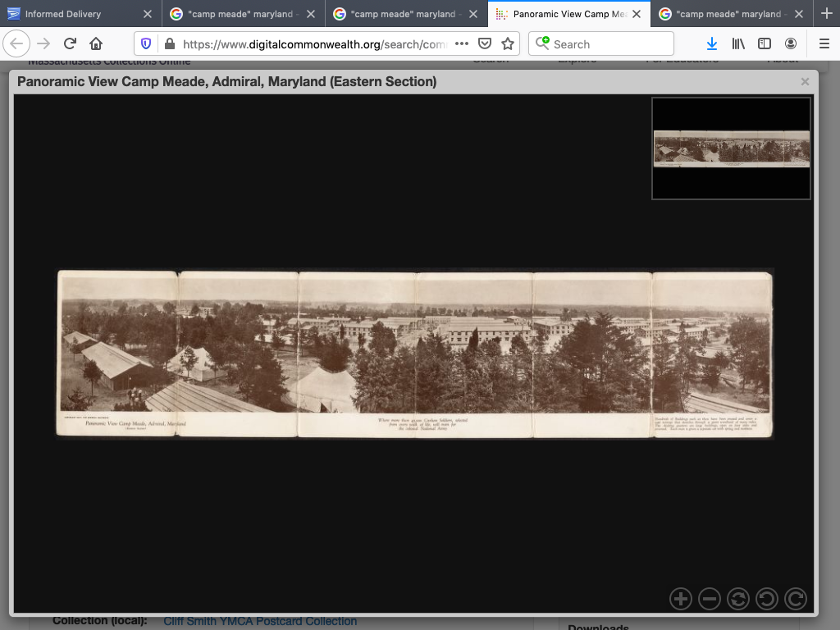Image resolution: width=840 pixels, height=630 pixels.
Task: Close the Panoramic View image viewer
Action: (x=805, y=81)
